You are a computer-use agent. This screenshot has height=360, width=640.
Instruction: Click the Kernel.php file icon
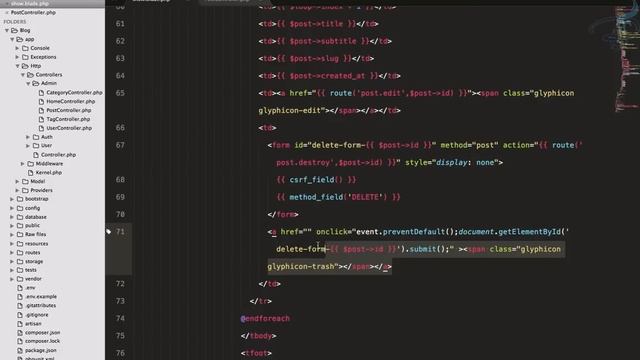click(x=31, y=173)
